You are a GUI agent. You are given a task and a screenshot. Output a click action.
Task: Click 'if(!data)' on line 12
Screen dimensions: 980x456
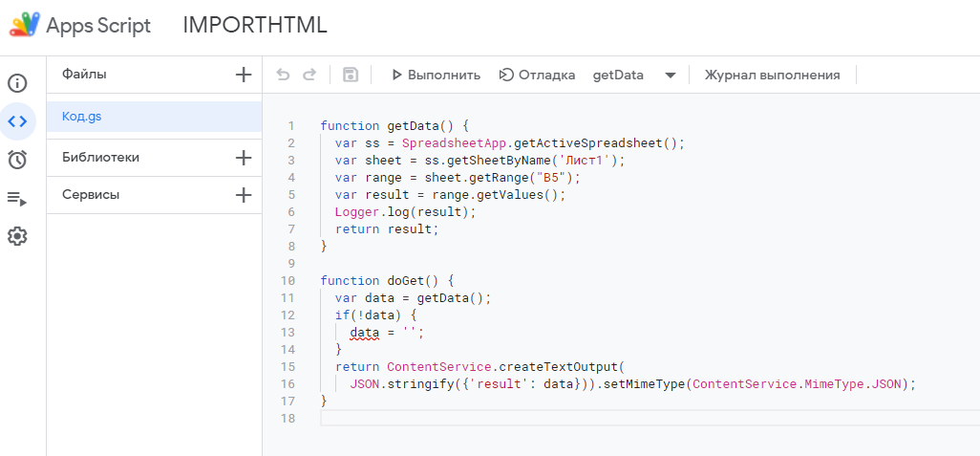(368, 315)
